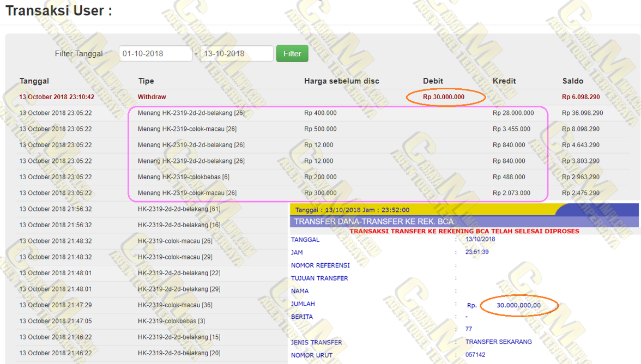Click the Tanggal column header
Viewport: 641px width, 364px height.
click(x=34, y=81)
